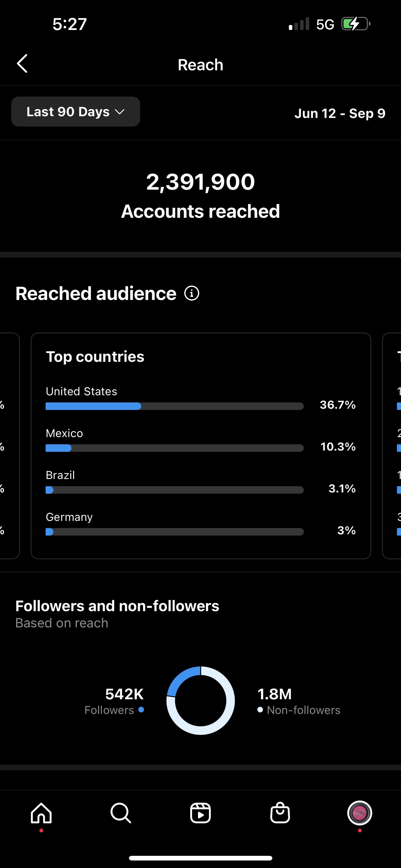Tap the Top countries card title

[x=95, y=357]
